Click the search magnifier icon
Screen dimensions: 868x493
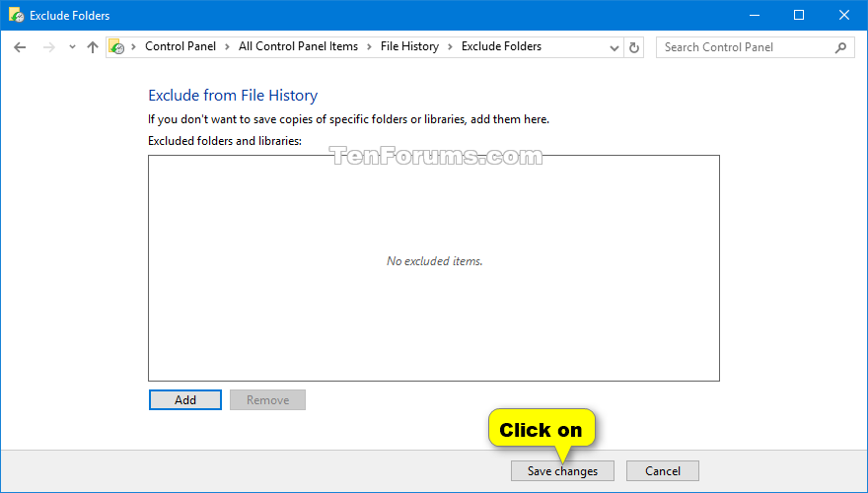pyautogui.click(x=840, y=47)
